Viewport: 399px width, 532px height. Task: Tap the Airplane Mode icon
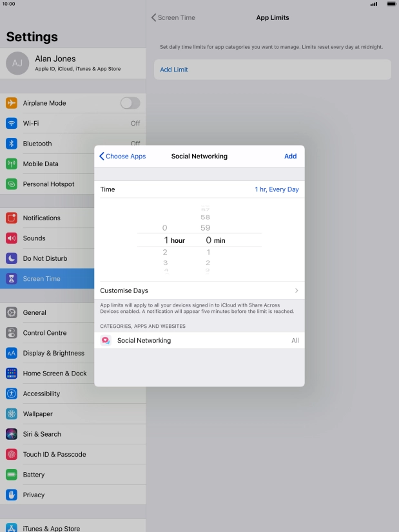(x=12, y=103)
